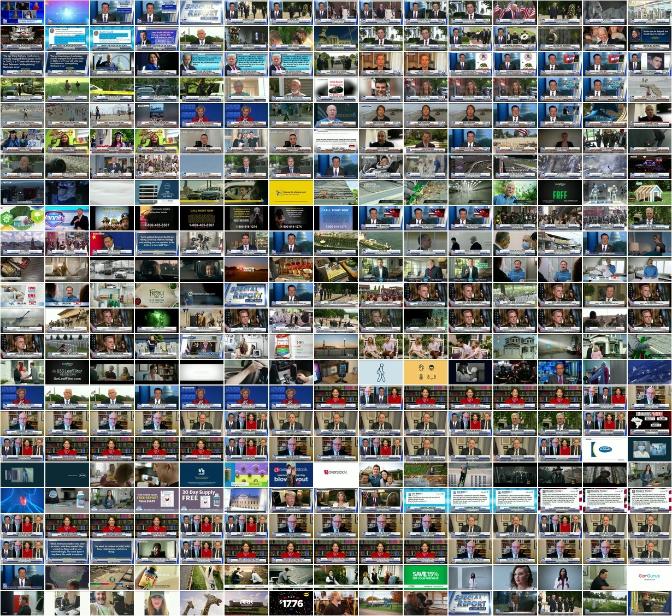This screenshot has width=672, height=616.
Task: Open the white Overstock logo thumbnail
Action: (335, 475)
